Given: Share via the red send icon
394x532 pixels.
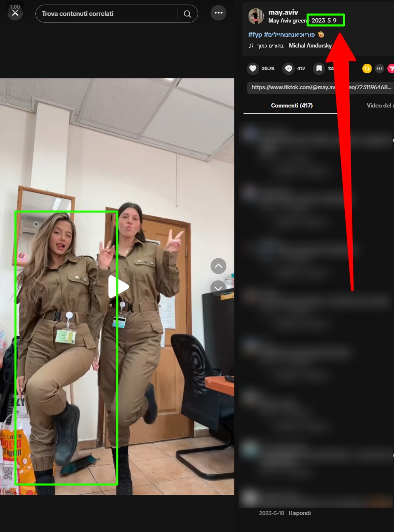Looking at the screenshot, I should 391,68.
